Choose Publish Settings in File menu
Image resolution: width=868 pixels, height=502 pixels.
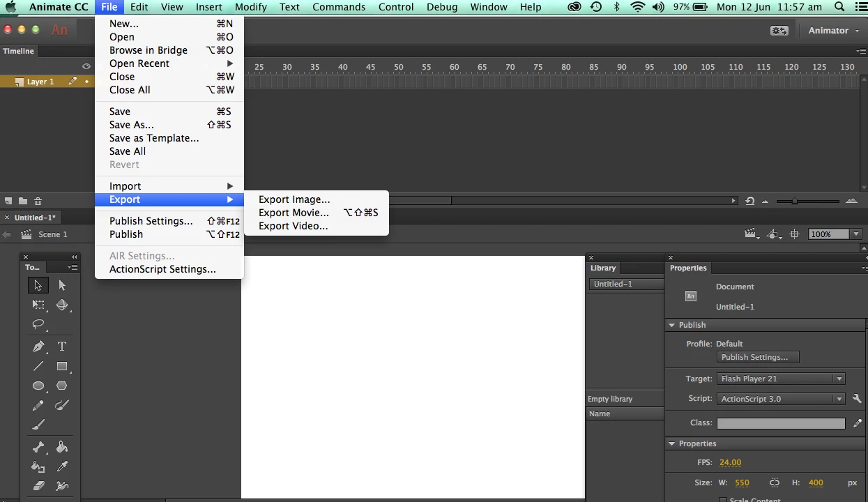point(169,221)
